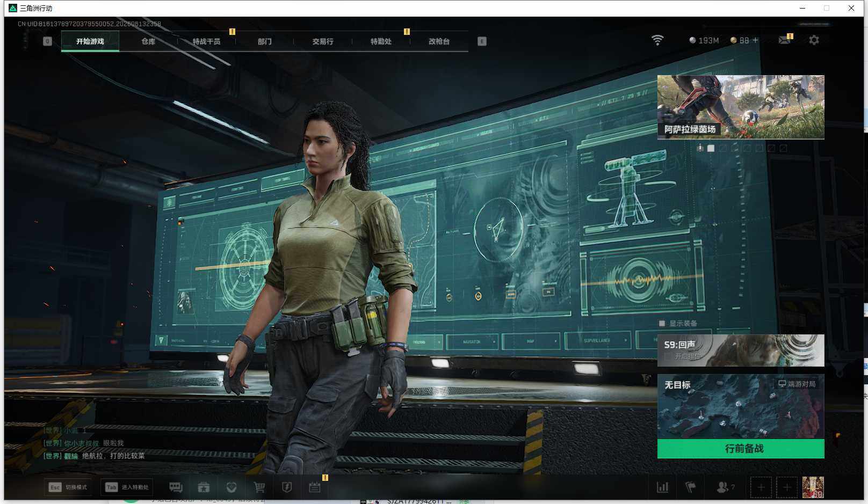The image size is (868, 504).
Task: Open the 无目标 map selection card
Action: 741,407
